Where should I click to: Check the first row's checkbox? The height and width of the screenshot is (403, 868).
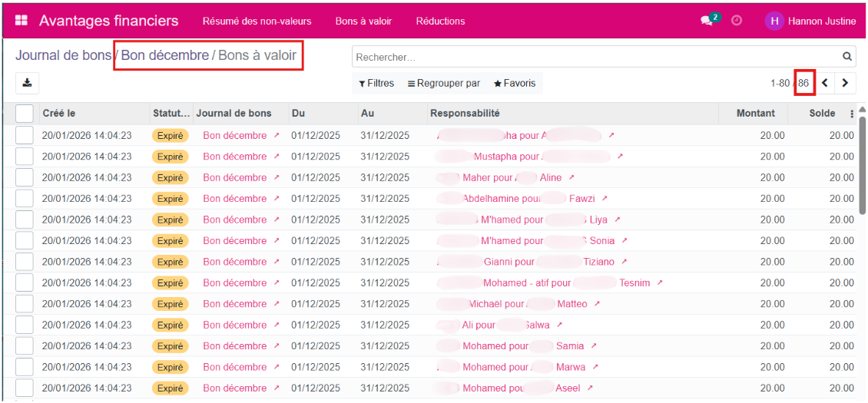pos(25,136)
